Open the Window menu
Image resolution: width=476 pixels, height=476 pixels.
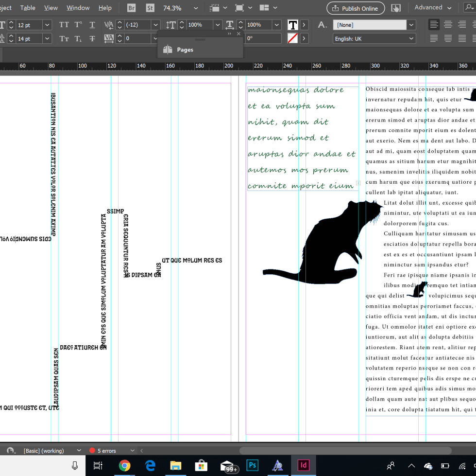[78, 8]
